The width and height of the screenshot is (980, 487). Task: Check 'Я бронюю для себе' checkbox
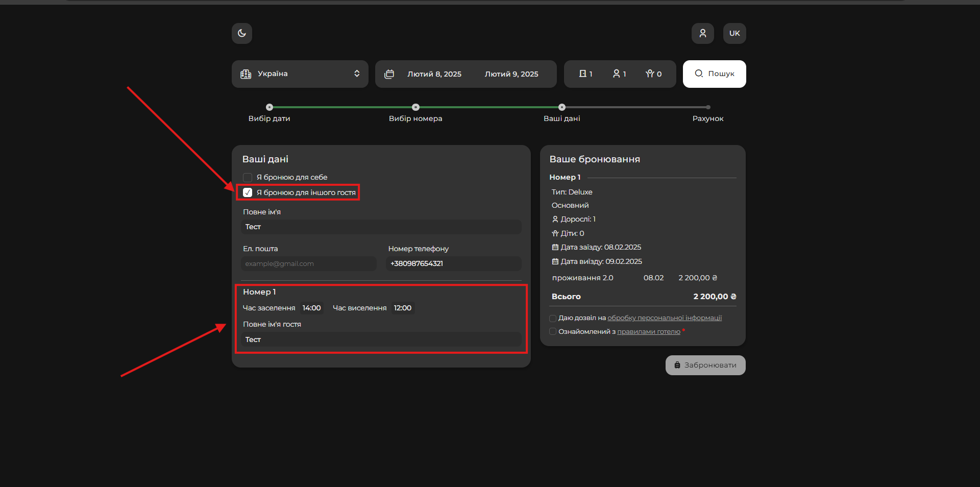click(248, 178)
